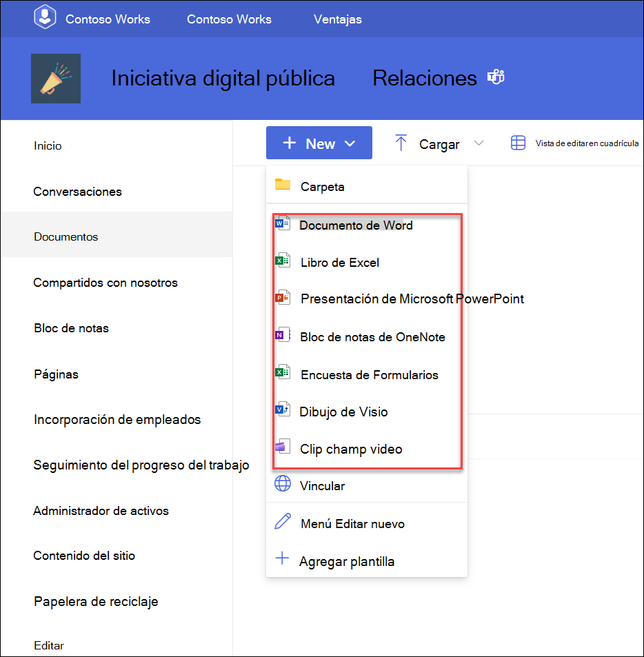Image resolution: width=644 pixels, height=657 pixels.
Task: Click the Visio icon beside Dibujo de Visio
Action: 283,410
